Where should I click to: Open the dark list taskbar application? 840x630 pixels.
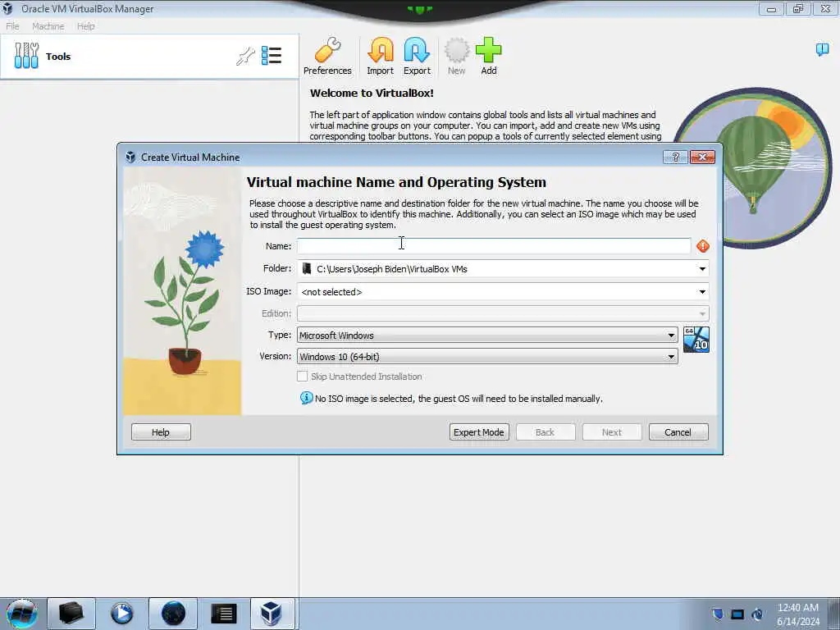pyautogui.click(x=223, y=614)
